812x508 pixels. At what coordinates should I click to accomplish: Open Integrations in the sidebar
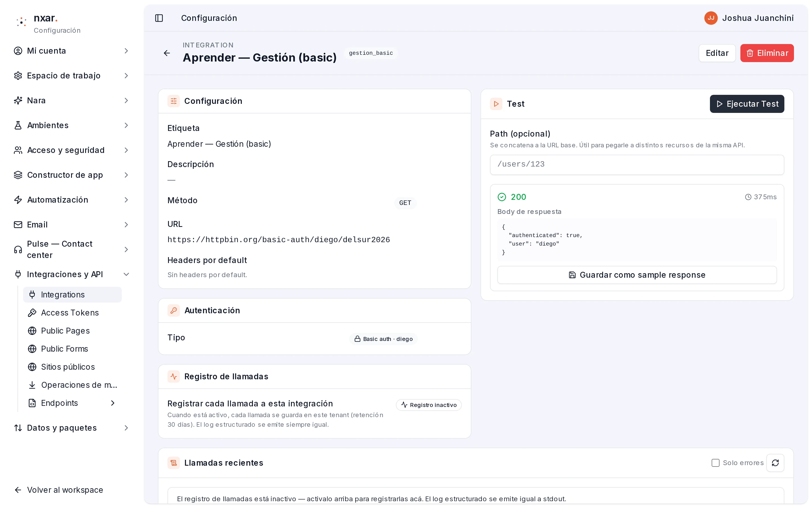[72, 295]
